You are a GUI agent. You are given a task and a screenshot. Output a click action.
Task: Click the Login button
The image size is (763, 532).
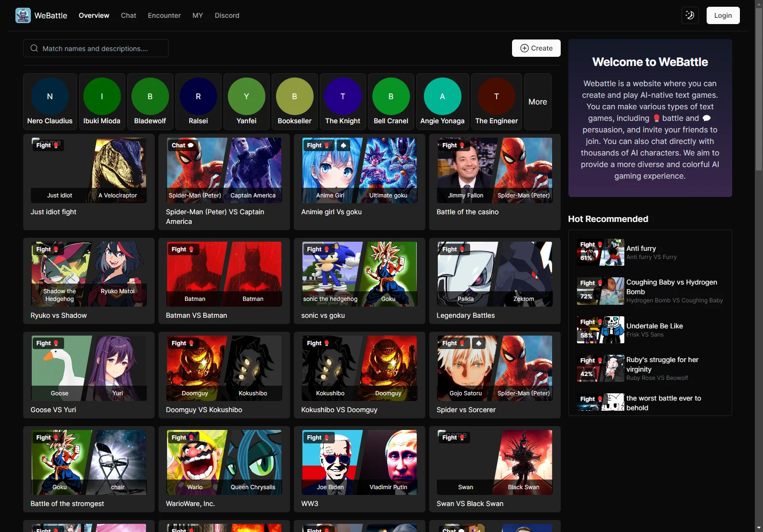tap(723, 15)
